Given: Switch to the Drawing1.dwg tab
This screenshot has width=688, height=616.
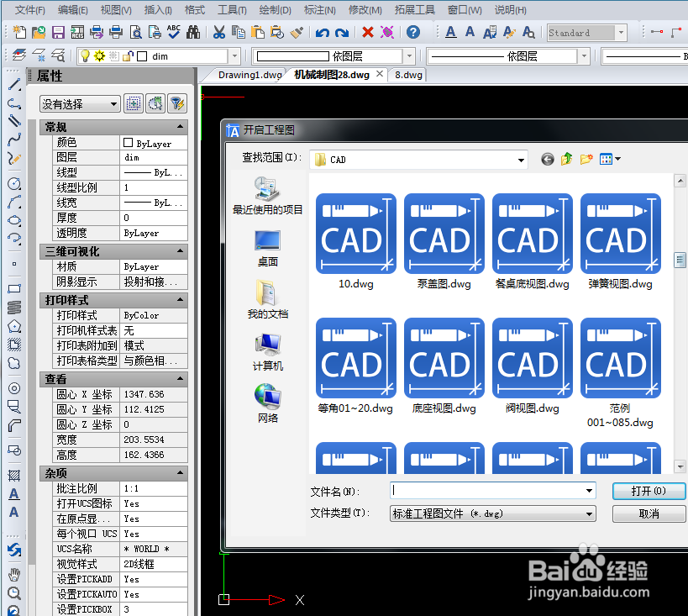Looking at the screenshot, I should 249,75.
